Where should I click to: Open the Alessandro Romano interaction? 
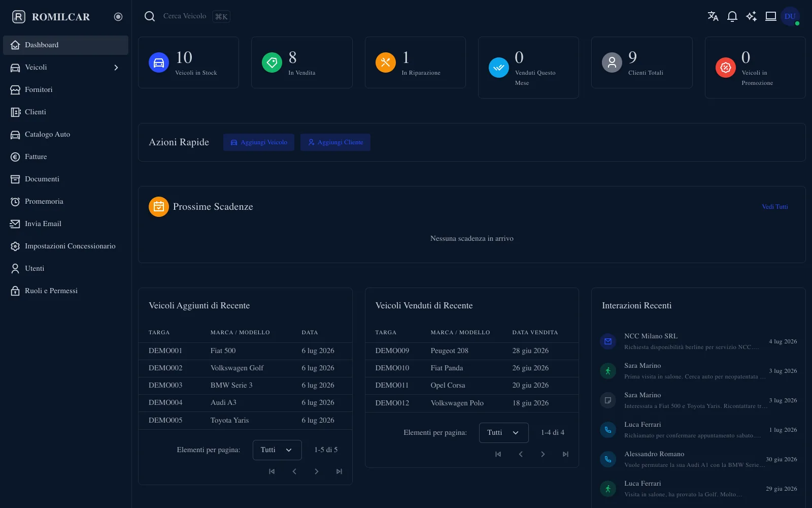tap(698, 459)
